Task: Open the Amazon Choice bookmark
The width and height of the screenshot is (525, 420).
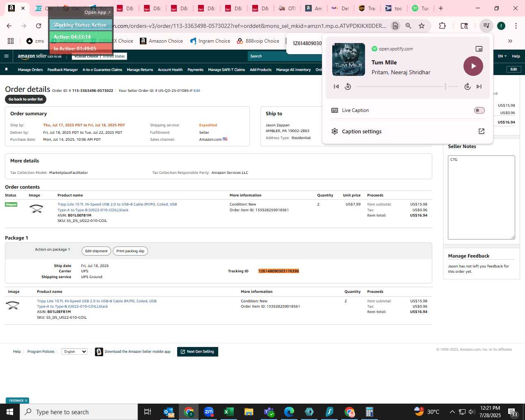Action: tap(161, 41)
